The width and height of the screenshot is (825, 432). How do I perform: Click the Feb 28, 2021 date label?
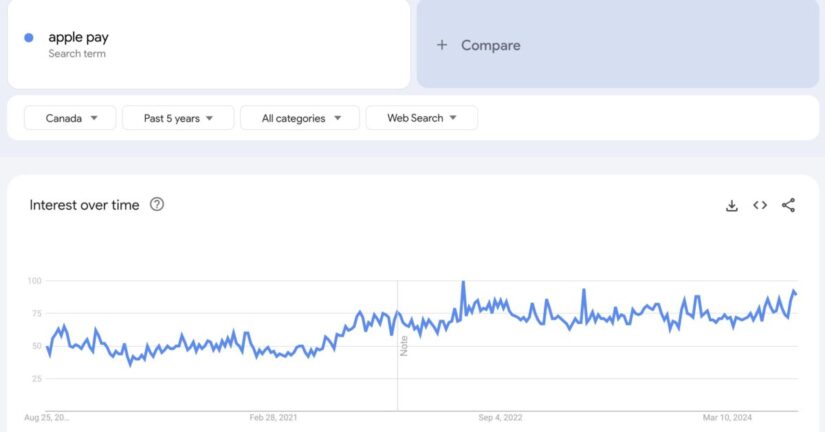pyautogui.click(x=273, y=417)
